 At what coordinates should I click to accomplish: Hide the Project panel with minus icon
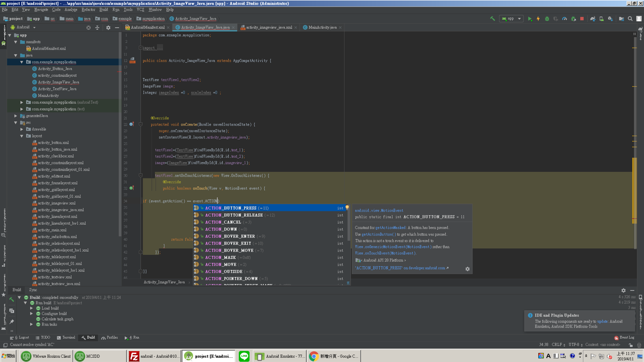pos(117,27)
